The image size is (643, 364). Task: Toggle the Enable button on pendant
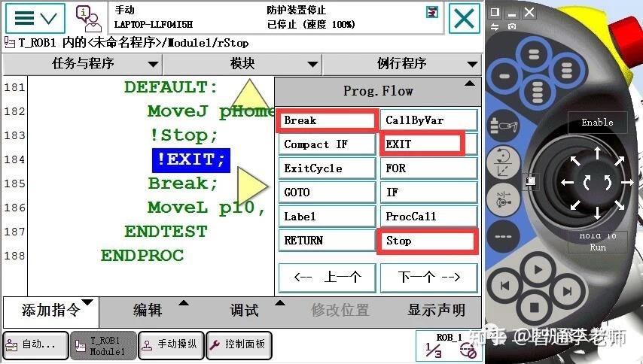pos(598,122)
